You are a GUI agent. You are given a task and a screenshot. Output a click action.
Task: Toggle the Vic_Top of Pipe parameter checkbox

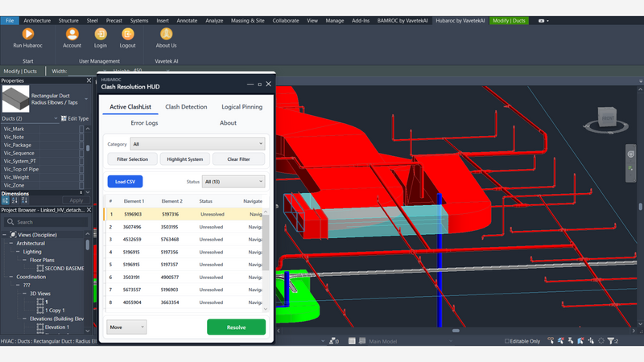(x=81, y=169)
